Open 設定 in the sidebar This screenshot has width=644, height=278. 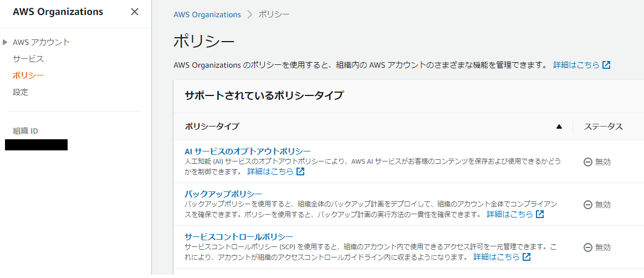pyautogui.click(x=21, y=92)
